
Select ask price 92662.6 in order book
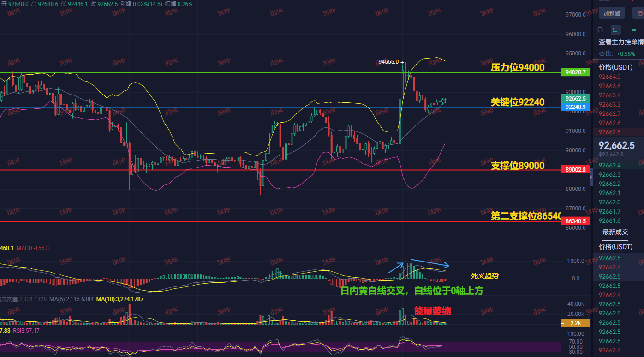click(x=609, y=123)
